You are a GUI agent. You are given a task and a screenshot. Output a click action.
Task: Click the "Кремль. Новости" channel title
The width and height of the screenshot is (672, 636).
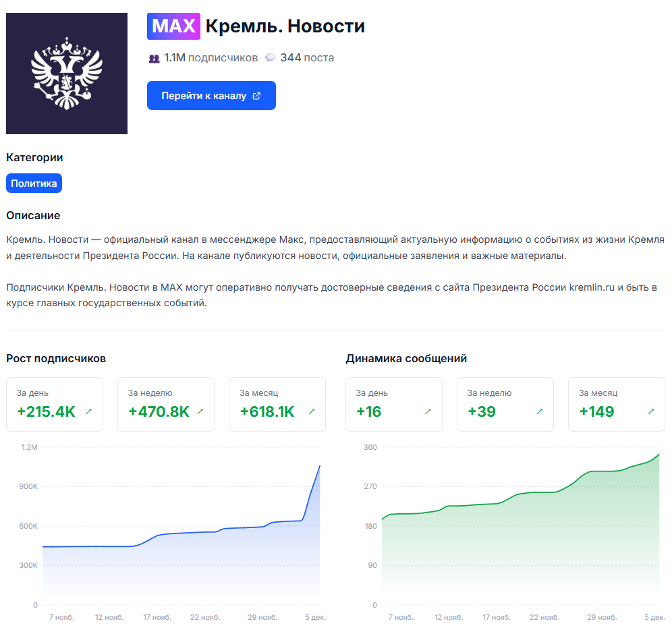285,26
